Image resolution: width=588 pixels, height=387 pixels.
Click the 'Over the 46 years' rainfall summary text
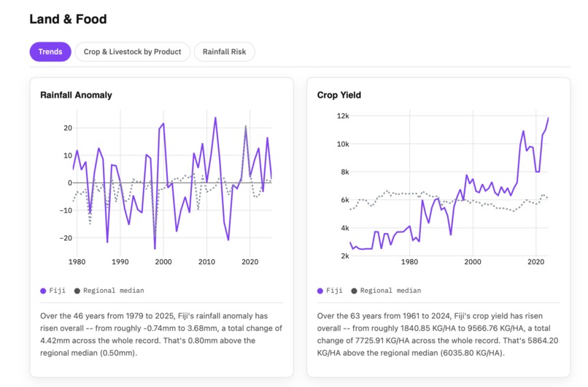161,334
